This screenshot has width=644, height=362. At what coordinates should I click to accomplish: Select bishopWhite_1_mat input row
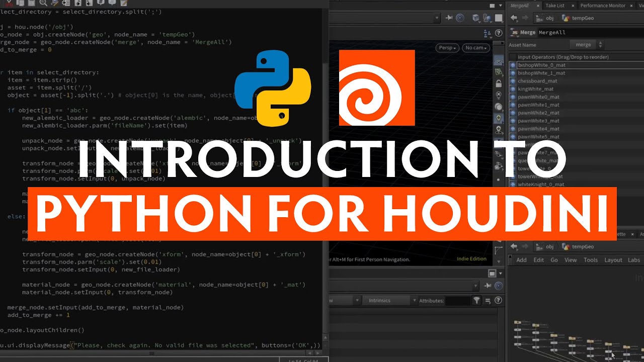pos(580,73)
